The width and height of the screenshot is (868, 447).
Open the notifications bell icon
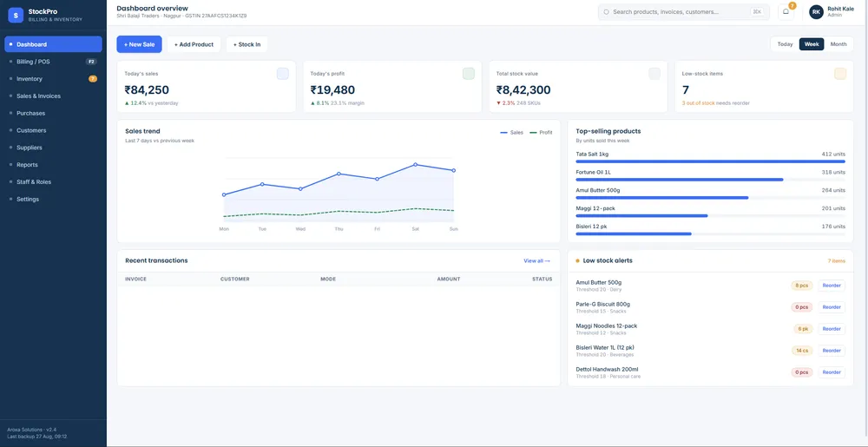point(786,11)
